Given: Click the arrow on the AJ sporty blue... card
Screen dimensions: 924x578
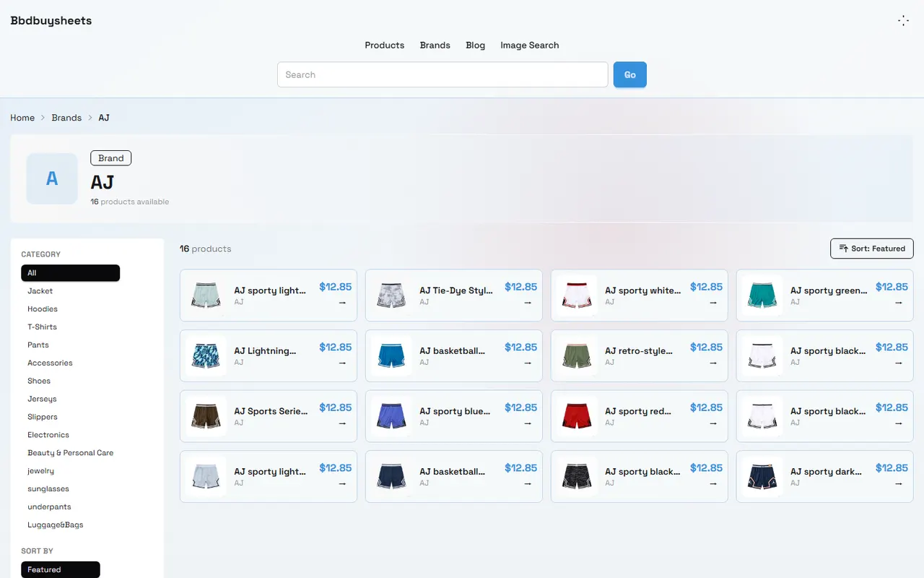Looking at the screenshot, I should coord(528,423).
